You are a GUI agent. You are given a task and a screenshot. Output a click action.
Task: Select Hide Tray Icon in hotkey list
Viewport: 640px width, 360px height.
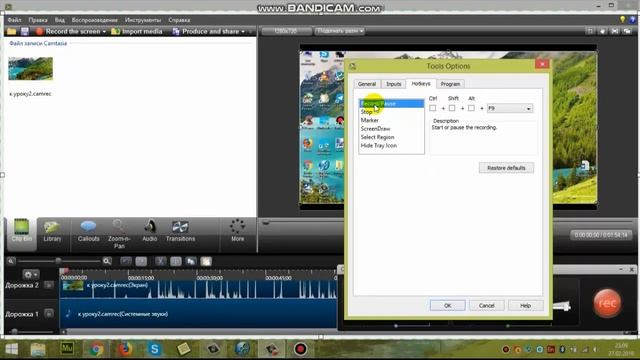coord(391,145)
